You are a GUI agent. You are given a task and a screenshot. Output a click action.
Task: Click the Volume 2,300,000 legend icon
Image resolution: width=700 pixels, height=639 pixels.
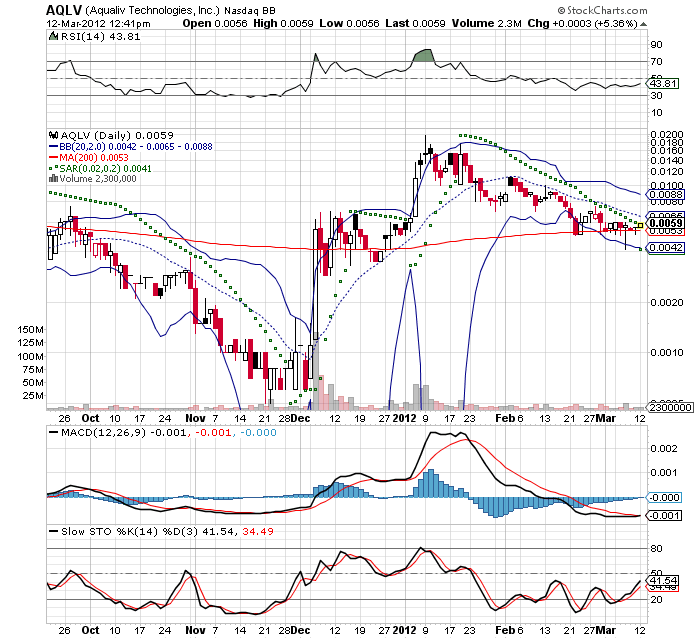(x=51, y=179)
